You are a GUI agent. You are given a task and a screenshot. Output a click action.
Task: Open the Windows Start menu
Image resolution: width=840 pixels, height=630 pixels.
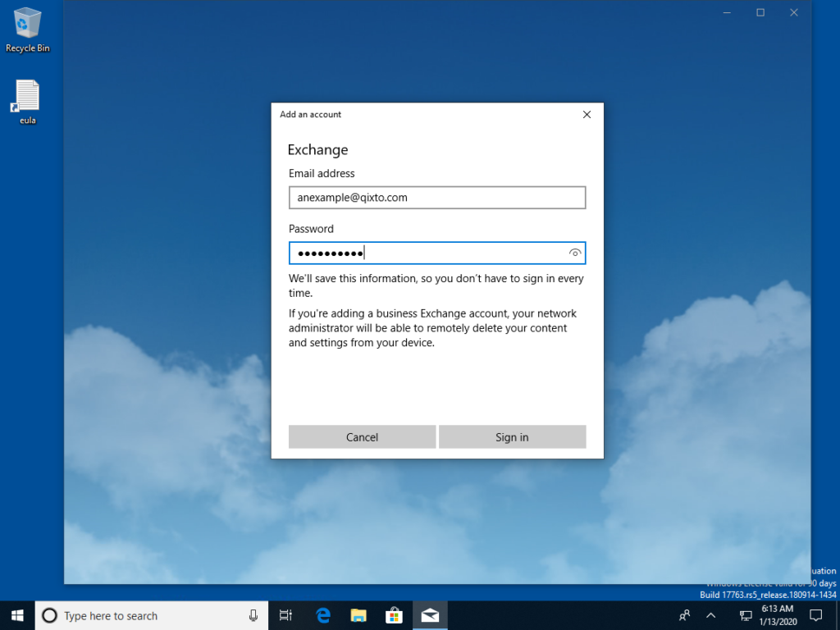click(17, 615)
